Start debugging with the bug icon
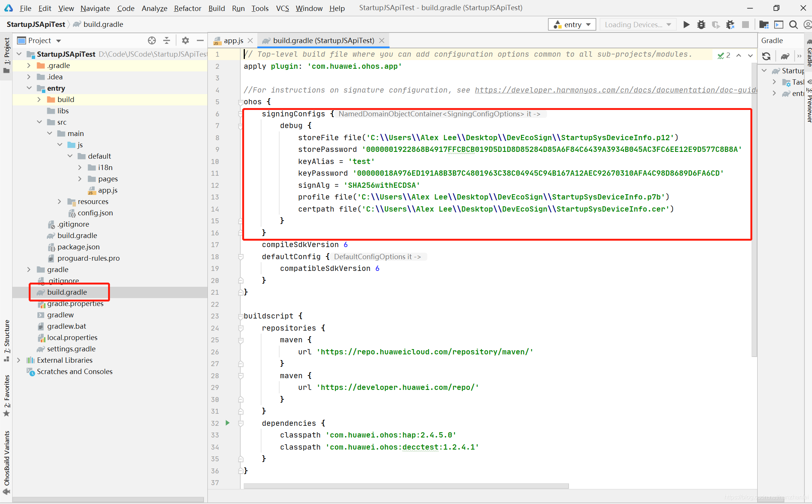Screen dimensions: 812x504 (701, 25)
